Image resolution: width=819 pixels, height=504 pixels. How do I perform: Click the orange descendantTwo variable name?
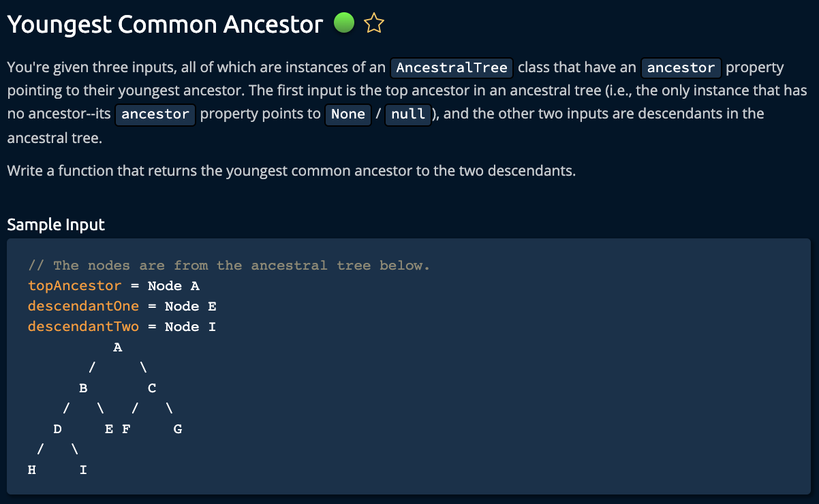83,327
